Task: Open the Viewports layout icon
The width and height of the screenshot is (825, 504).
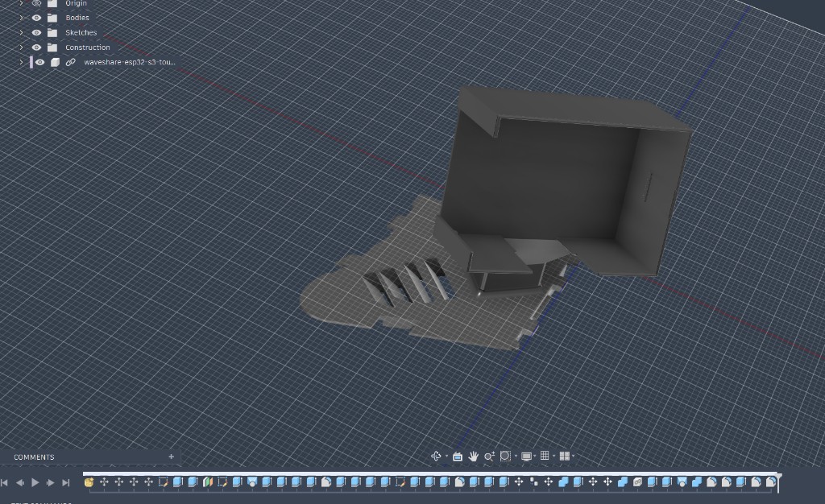Action: click(x=565, y=456)
